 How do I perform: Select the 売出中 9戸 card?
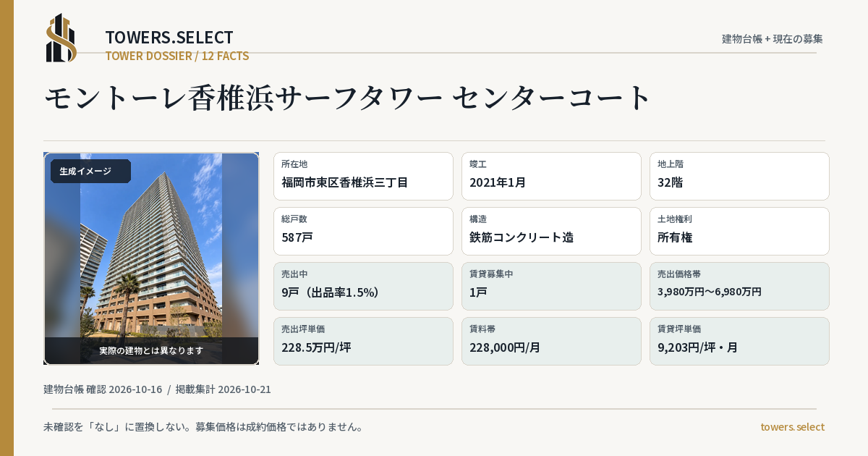363,286
